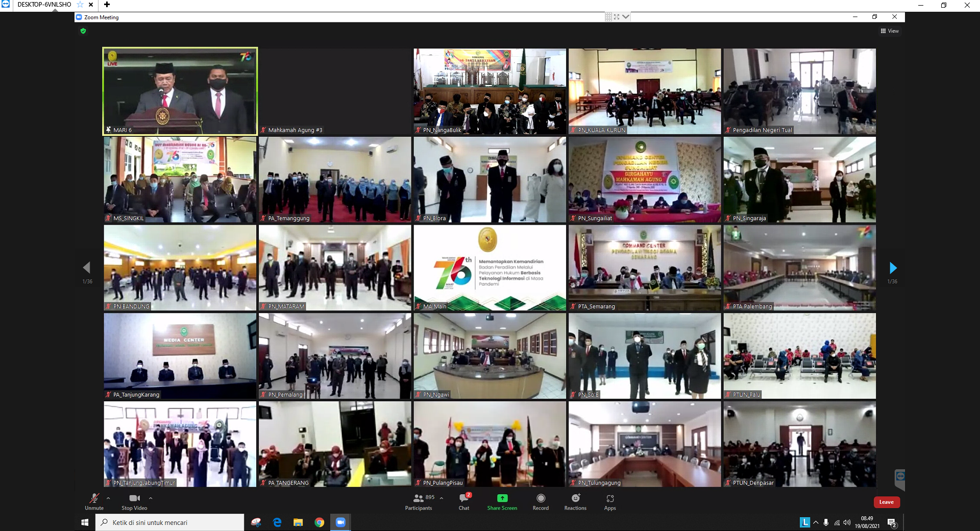Screen dimensions: 980x531
Task: Start recording with the Record button
Action: click(x=541, y=501)
